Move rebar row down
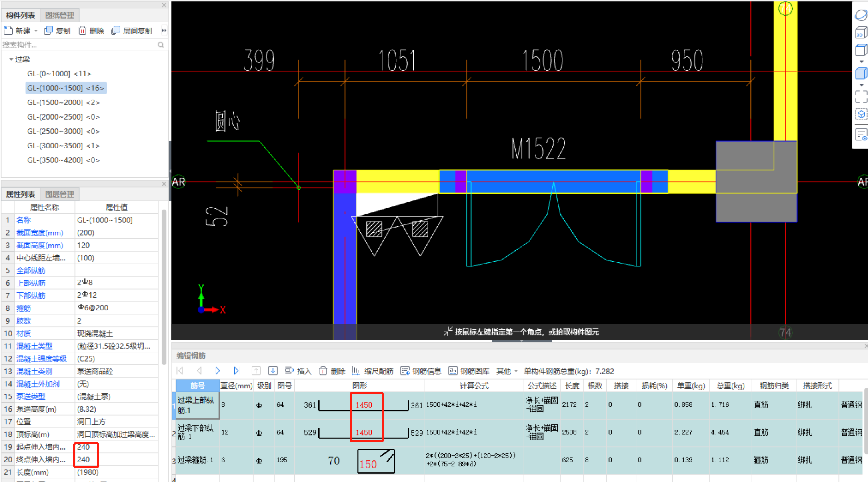 click(x=273, y=371)
